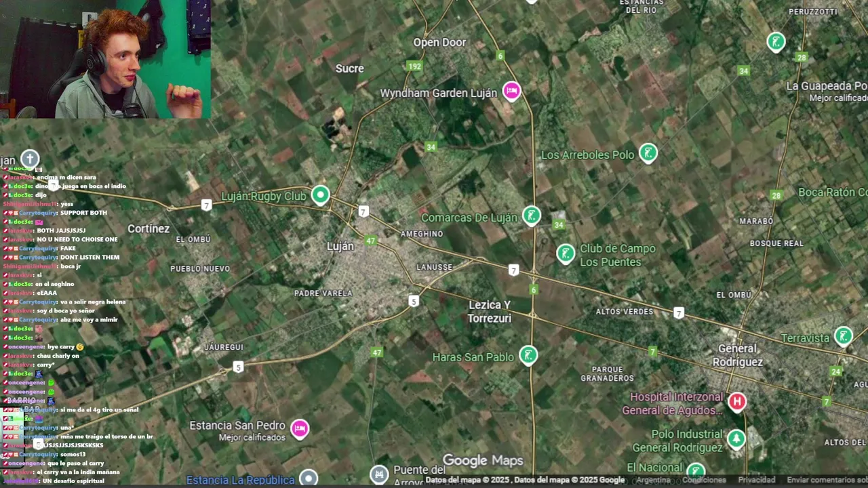
Task: Click route 34 shield beside Comarcas De Luján pin
Action: (x=559, y=225)
